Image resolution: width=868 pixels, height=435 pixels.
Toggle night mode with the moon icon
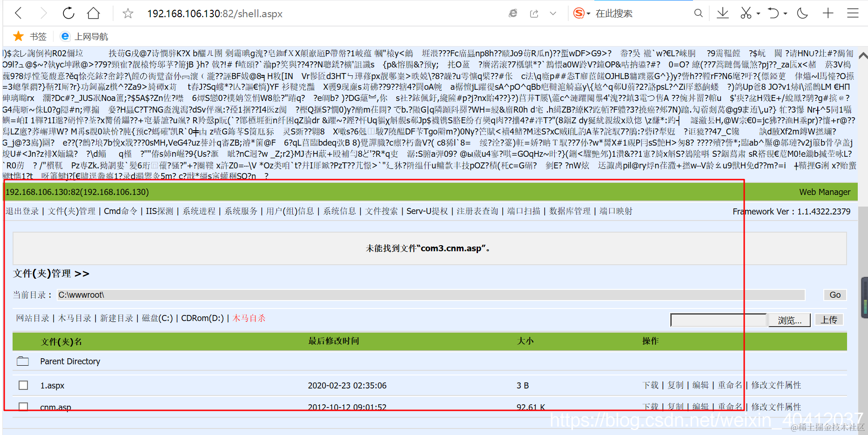(x=802, y=13)
